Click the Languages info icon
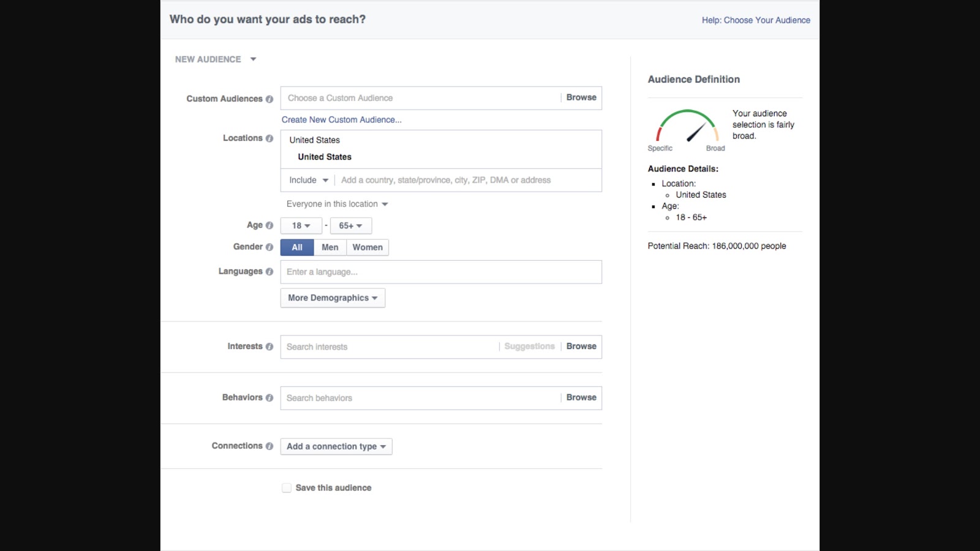980x551 pixels. (x=269, y=272)
